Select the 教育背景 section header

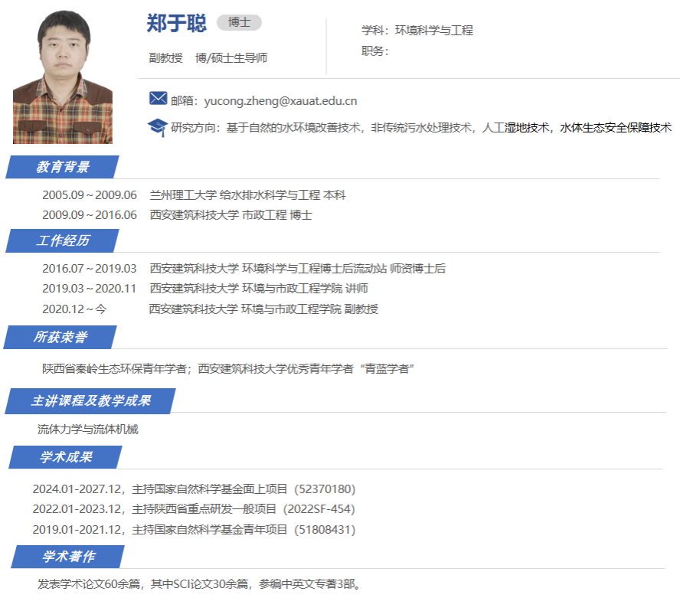(63, 167)
